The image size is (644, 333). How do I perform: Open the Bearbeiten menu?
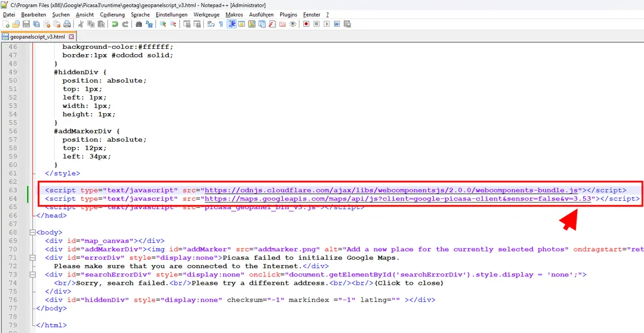34,15
